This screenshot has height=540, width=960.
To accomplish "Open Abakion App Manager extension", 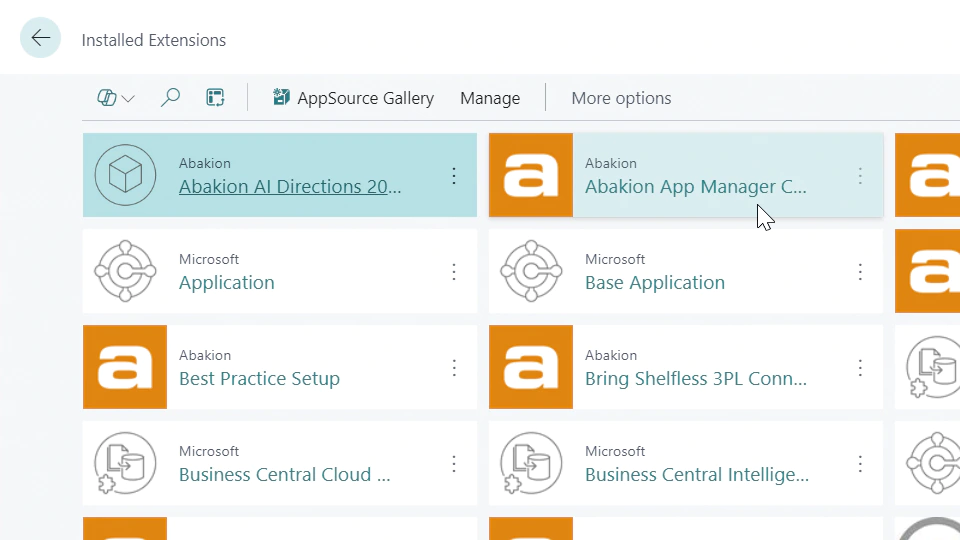I will 696,186.
